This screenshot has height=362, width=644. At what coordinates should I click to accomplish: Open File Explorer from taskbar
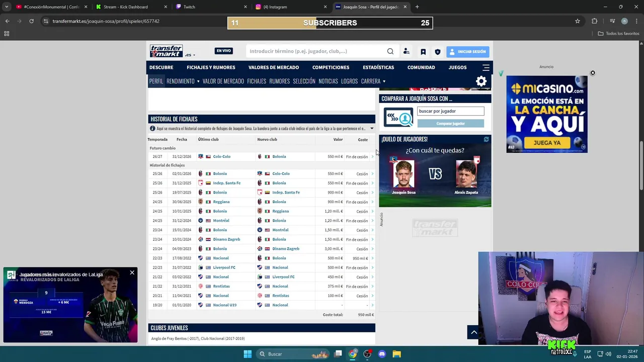coord(396,354)
